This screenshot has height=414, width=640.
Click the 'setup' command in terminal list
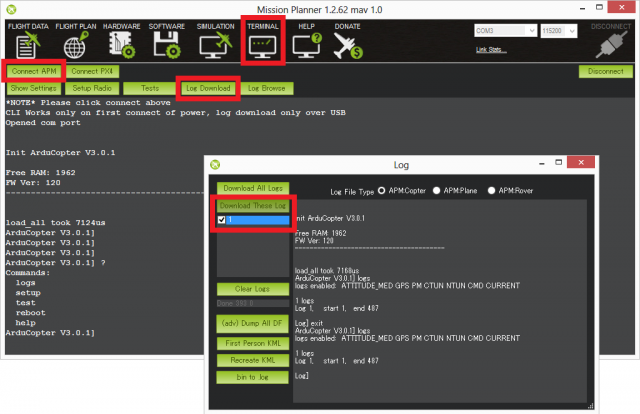pos(28,293)
